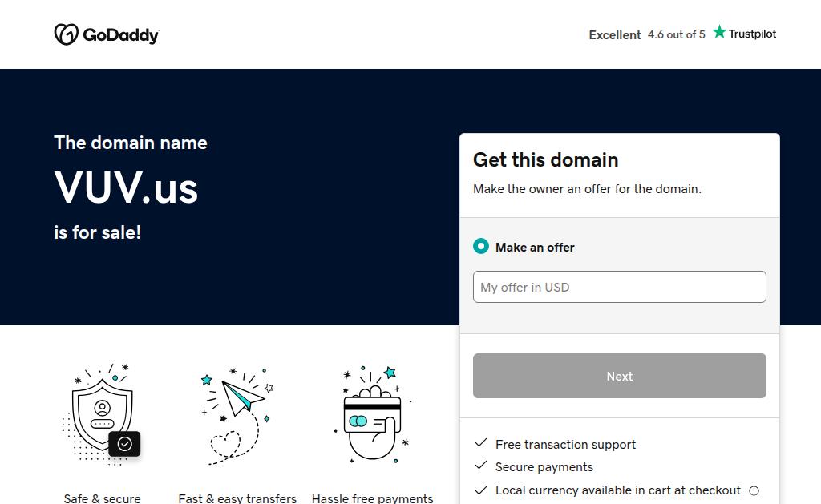
Task: Click the Get this domain heading
Action: click(545, 159)
